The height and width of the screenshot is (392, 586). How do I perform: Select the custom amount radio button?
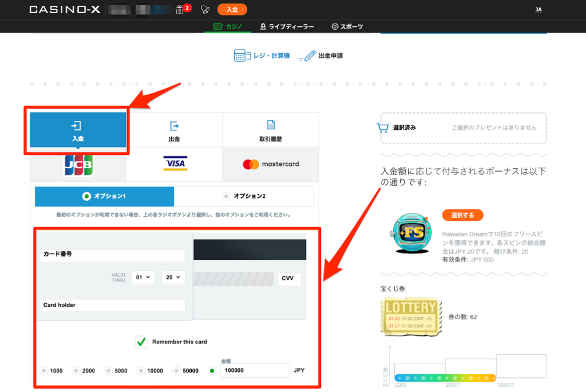(212, 371)
